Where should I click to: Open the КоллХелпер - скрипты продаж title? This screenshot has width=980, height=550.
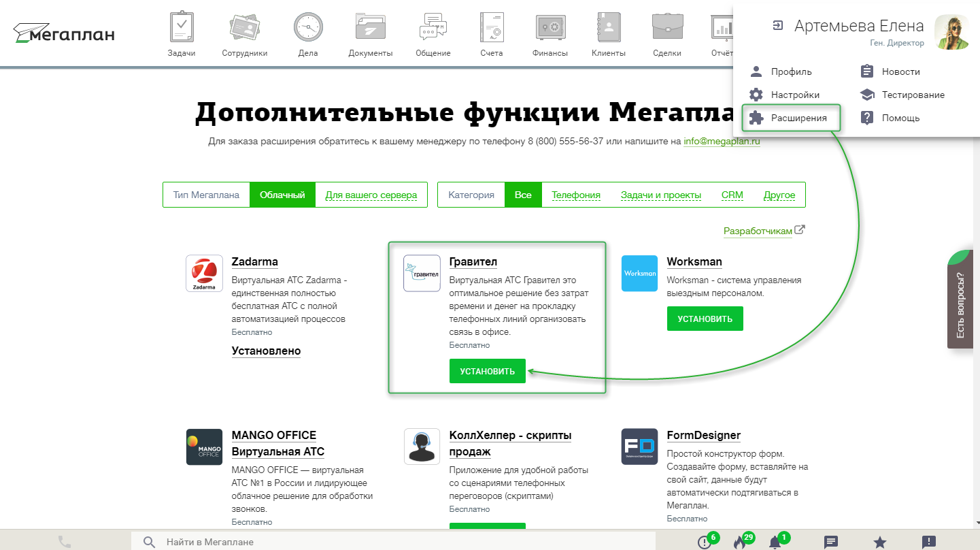pyautogui.click(x=510, y=443)
